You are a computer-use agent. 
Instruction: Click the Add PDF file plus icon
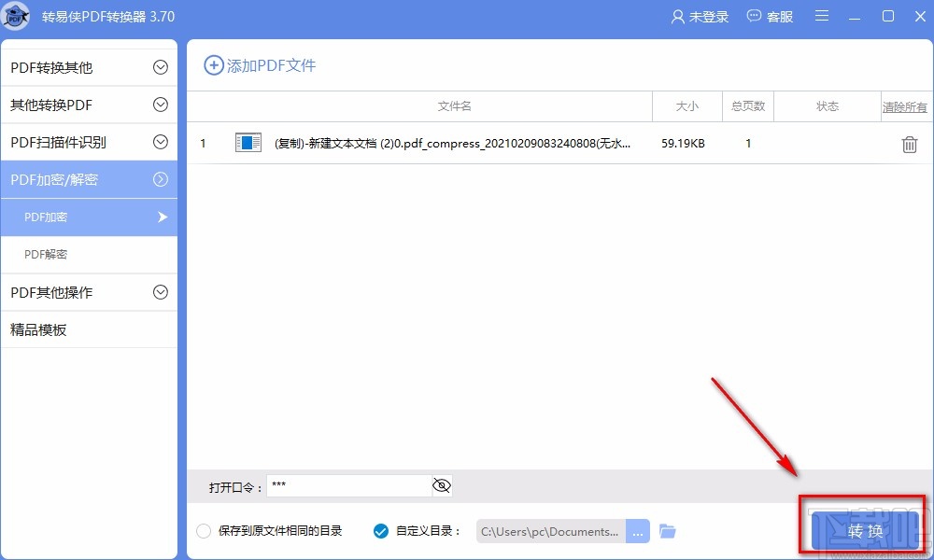[x=215, y=64]
